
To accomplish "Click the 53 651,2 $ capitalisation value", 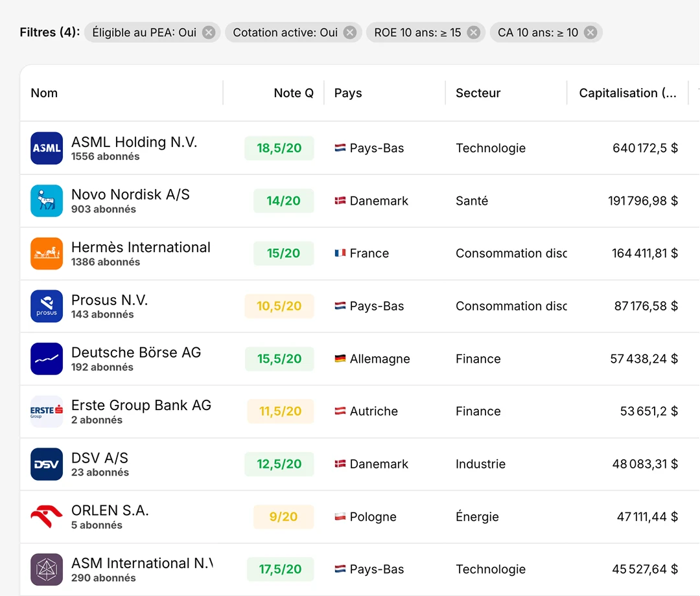I will tap(649, 411).
